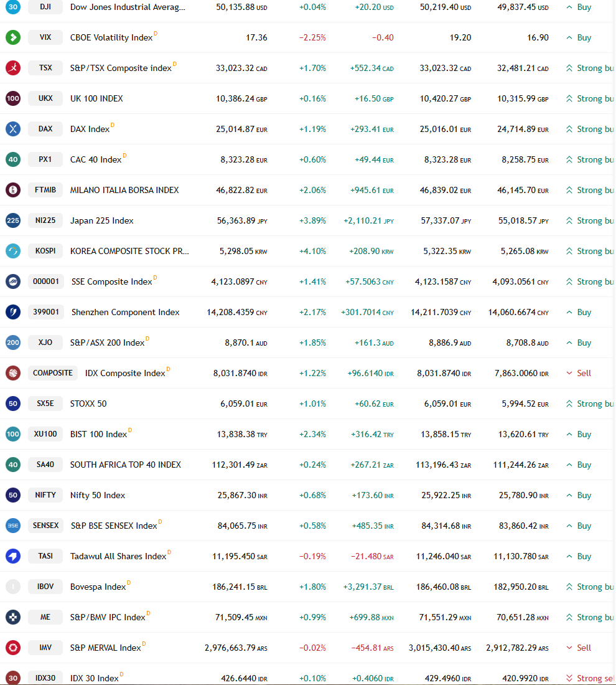Open the XU100 ticker symbol
This screenshot has width=616, height=685.
click(45, 434)
